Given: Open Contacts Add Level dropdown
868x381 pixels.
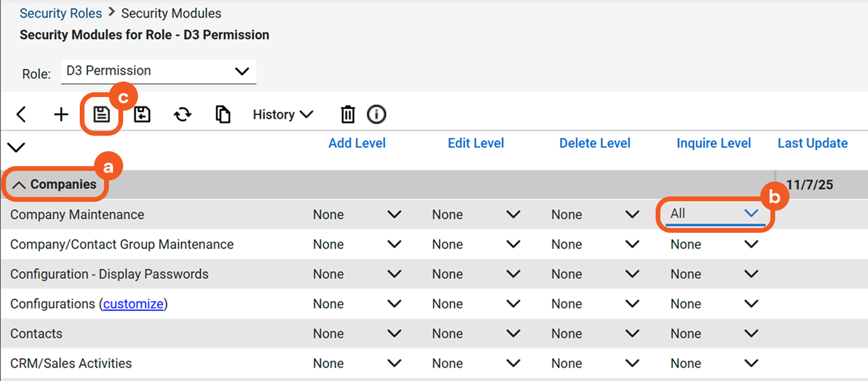Looking at the screenshot, I should pos(357,333).
